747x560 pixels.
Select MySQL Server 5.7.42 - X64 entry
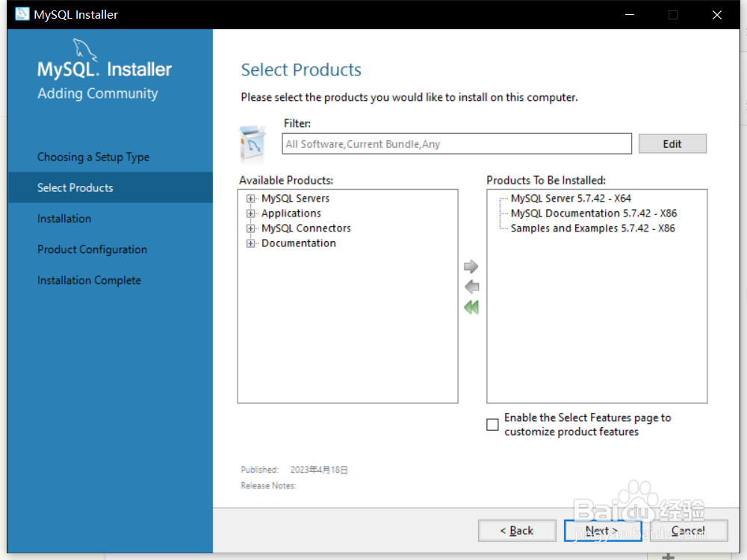click(x=571, y=199)
